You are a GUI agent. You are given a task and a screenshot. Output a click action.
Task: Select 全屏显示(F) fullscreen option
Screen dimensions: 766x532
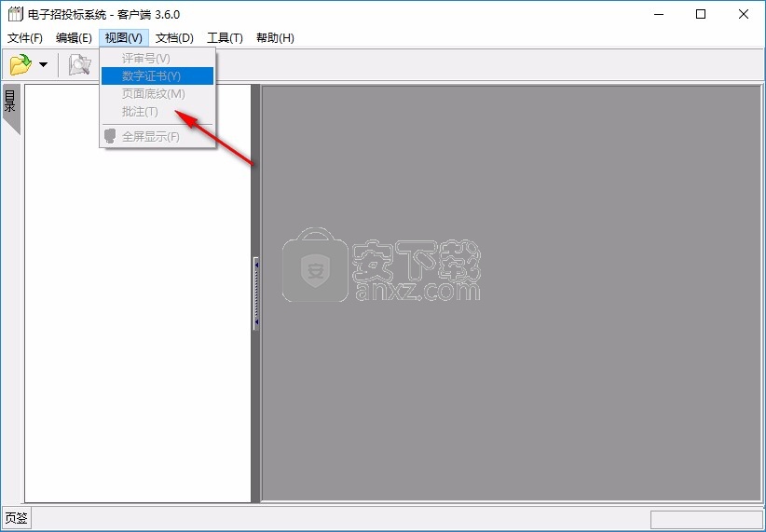pos(151,137)
